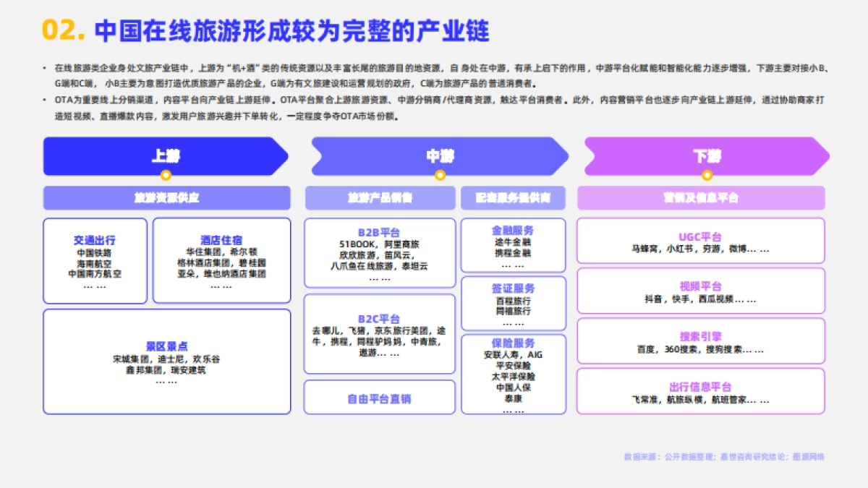Toggle the yellow dot below 上游

(165, 174)
